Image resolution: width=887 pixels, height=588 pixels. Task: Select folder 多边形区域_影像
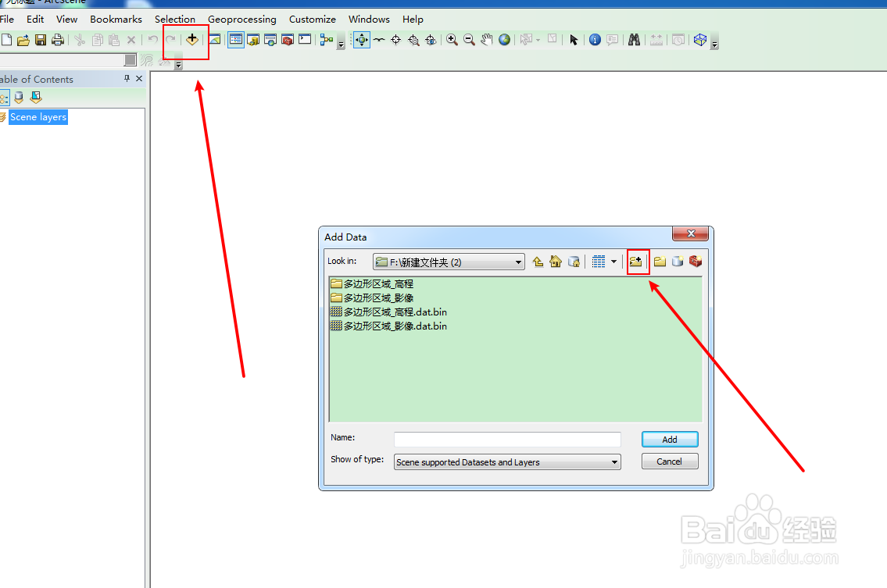coord(372,298)
